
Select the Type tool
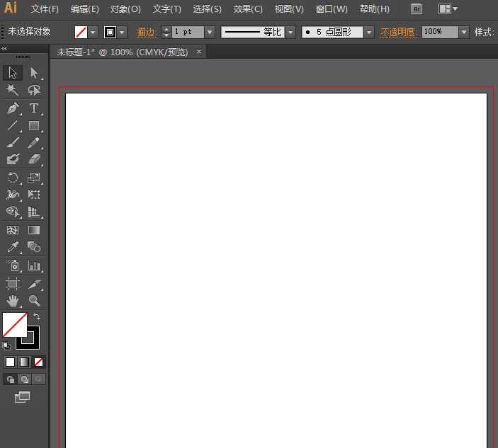[34, 108]
